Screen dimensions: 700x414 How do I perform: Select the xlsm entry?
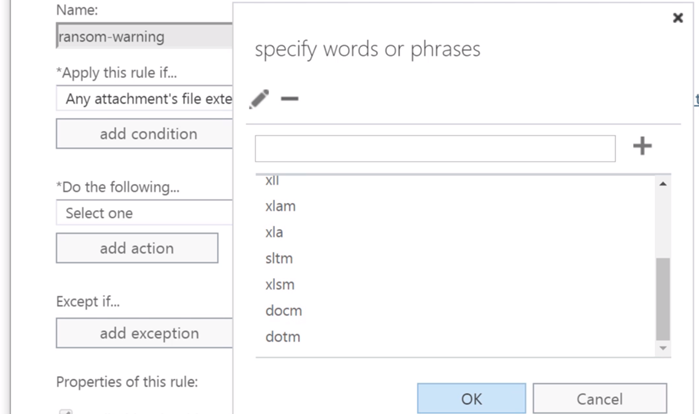pos(279,284)
